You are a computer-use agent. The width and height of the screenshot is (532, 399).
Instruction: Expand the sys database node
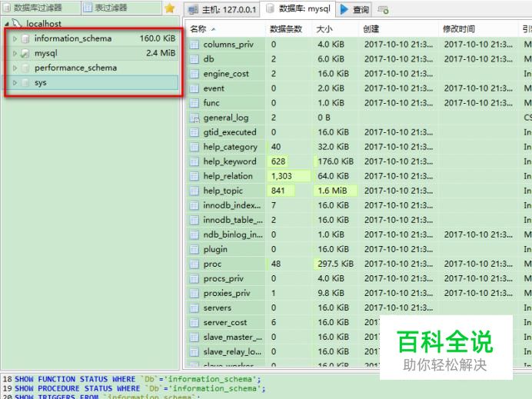[15, 82]
